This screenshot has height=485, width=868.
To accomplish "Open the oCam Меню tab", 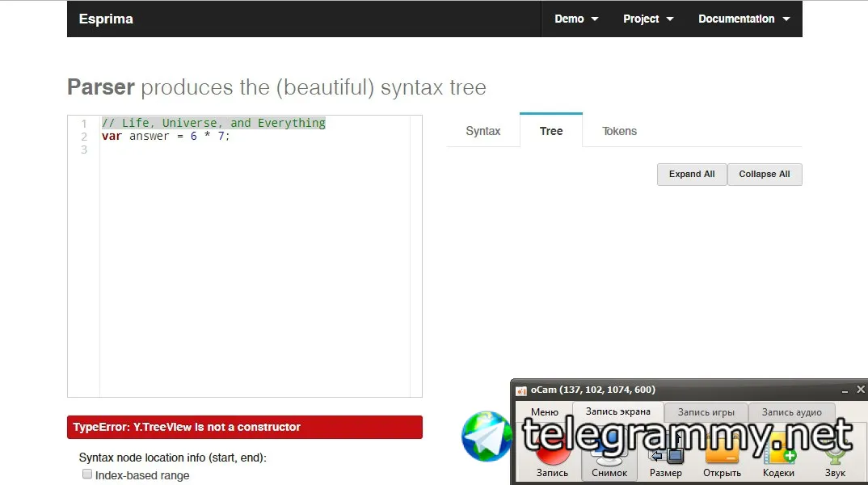I will point(544,412).
